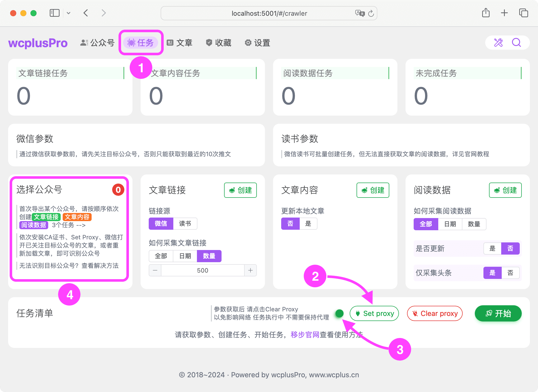Click the reload icon in the address bar

[x=371, y=13]
